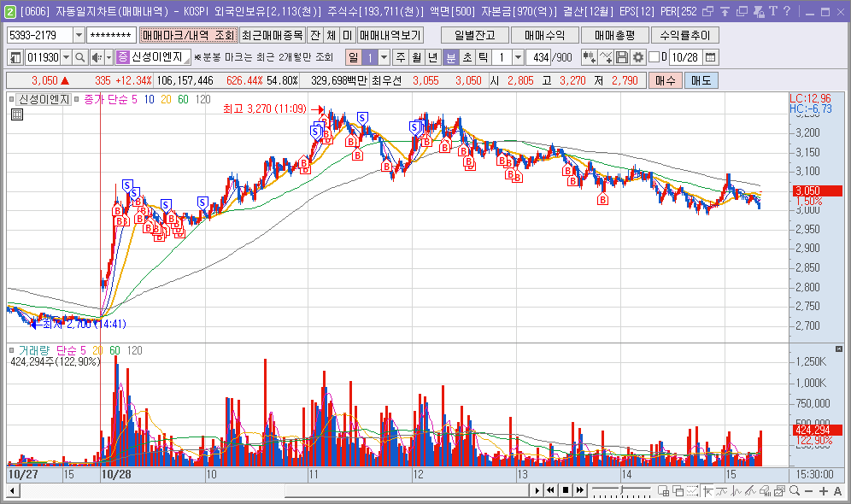This screenshot has height=504, width=851.
Task: Click the scroll left arrow at bottom
Action: 12,491
